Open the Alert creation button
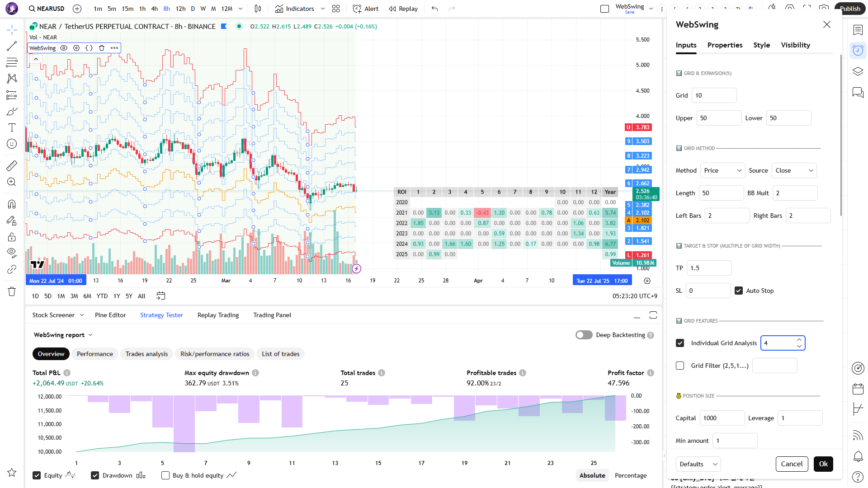The height and width of the screenshot is (488, 868). point(365,9)
